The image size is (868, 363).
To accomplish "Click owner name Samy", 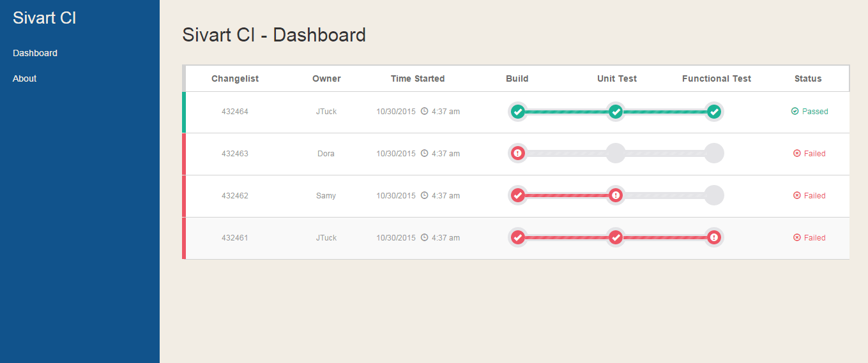I will click(x=326, y=196).
